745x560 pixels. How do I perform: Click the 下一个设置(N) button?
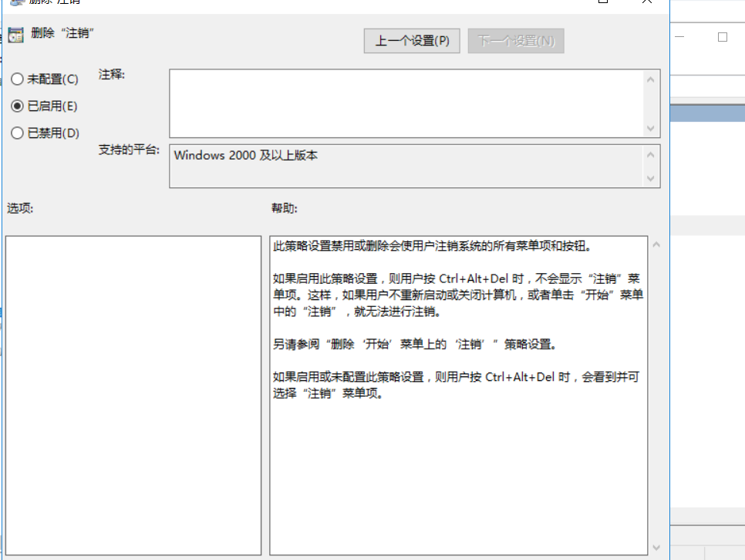pyautogui.click(x=515, y=41)
